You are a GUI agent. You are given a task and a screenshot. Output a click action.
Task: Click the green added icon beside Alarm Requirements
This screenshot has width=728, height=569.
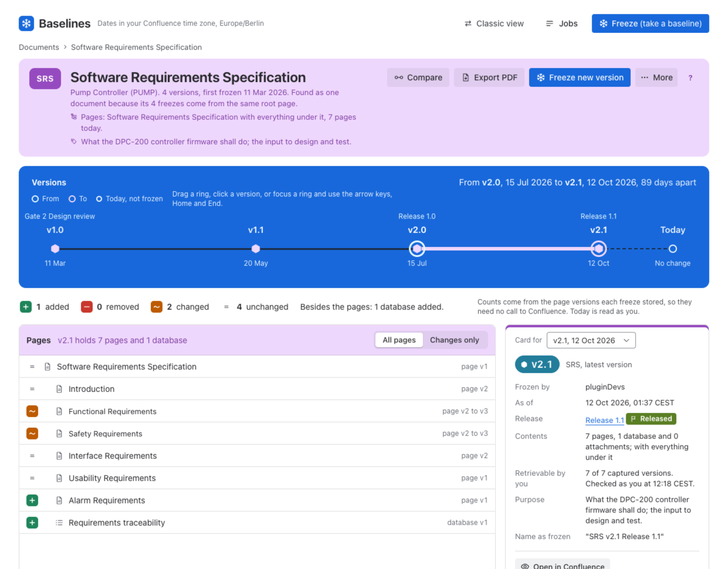tap(32, 500)
